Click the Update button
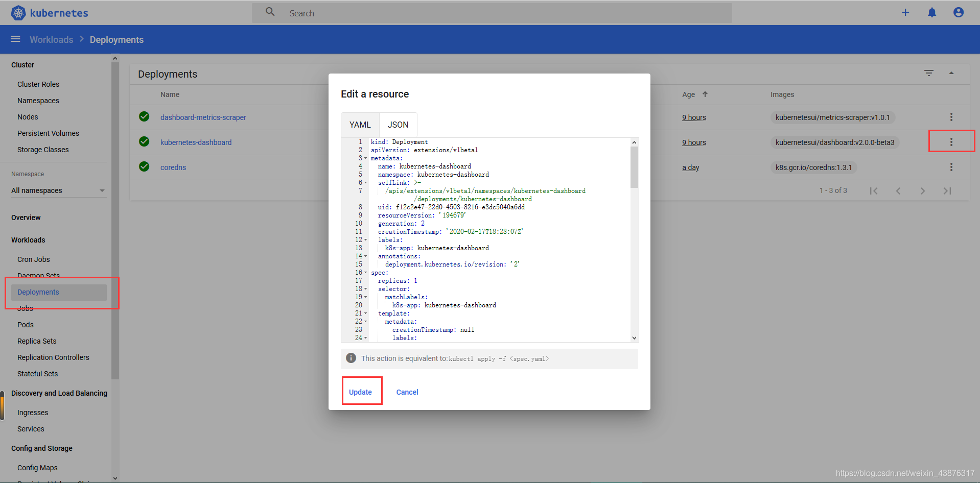The height and width of the screenshot is (483, 980). click(x=360, y=392)
